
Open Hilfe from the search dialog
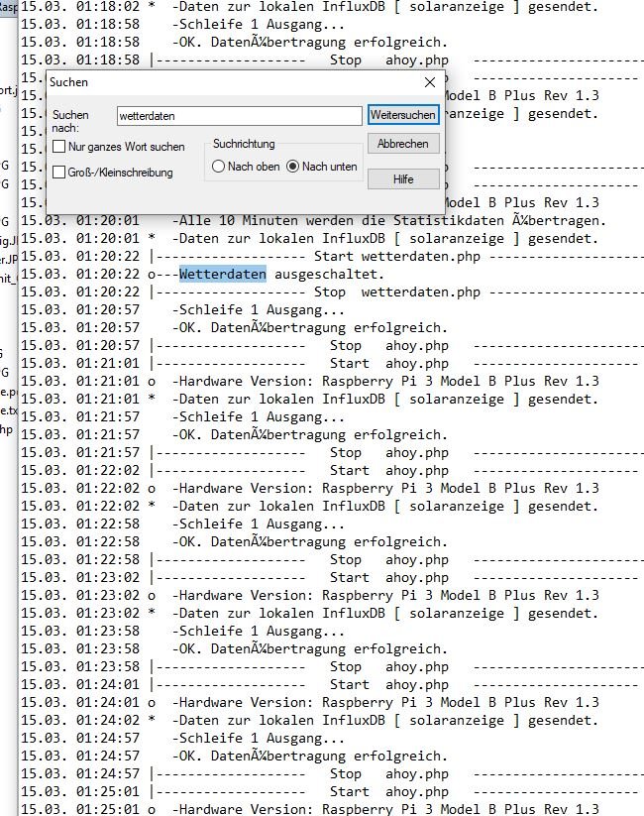coord(402,179)
